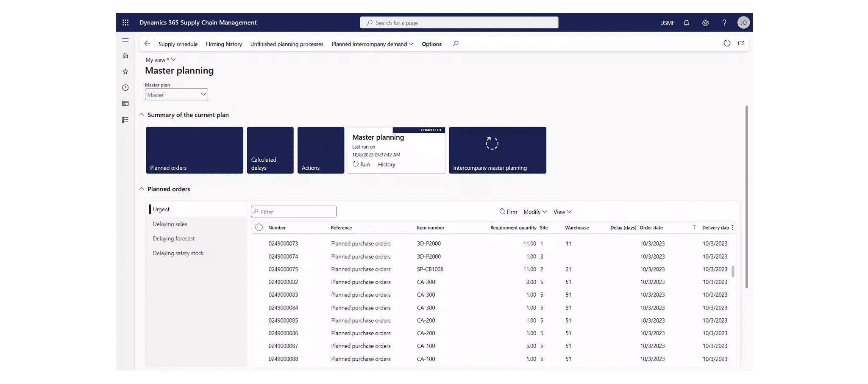Collapse Summary of the current plan section

coord(142,115)
